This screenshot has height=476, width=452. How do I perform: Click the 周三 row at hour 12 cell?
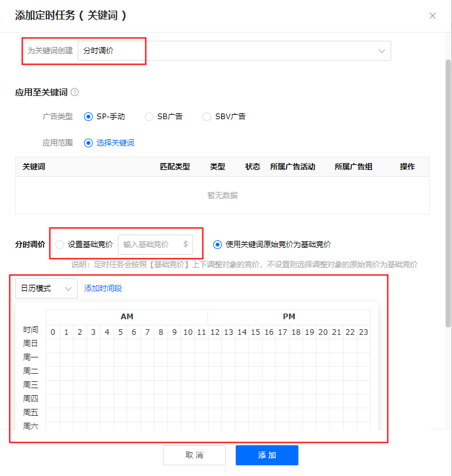(214, 385)
